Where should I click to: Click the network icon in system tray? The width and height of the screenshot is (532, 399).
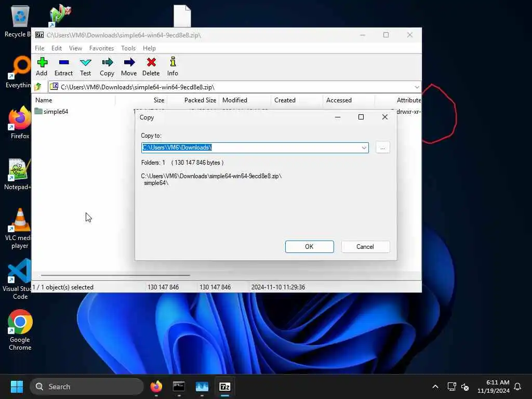click(x=451, y=387)
